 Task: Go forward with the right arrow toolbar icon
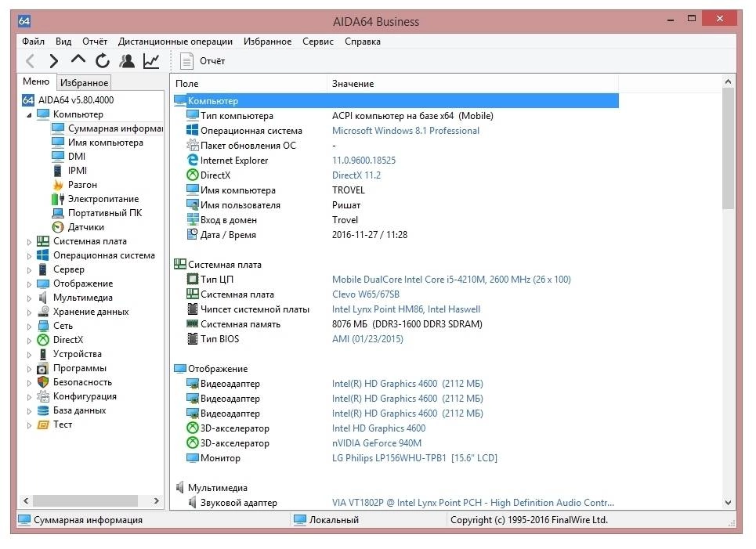pyautogui.click(x=53, y=61)
